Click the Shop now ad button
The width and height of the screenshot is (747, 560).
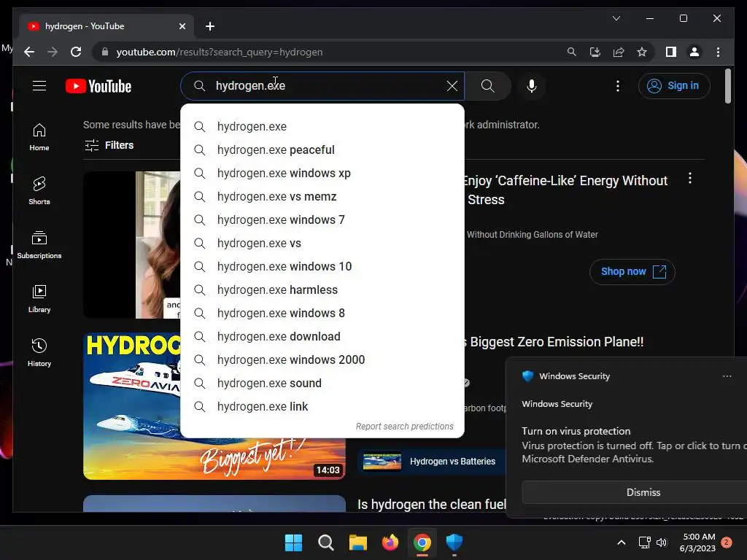[632, 271]
